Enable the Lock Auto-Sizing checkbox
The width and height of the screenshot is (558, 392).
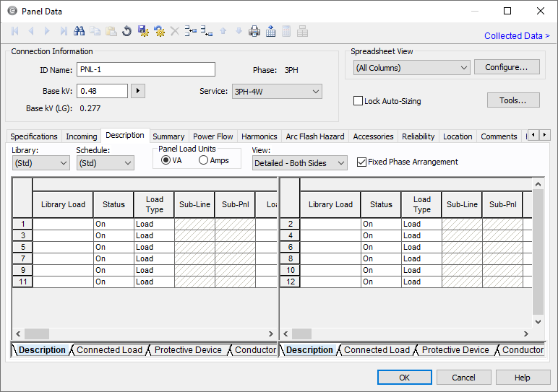click(358, 101)
